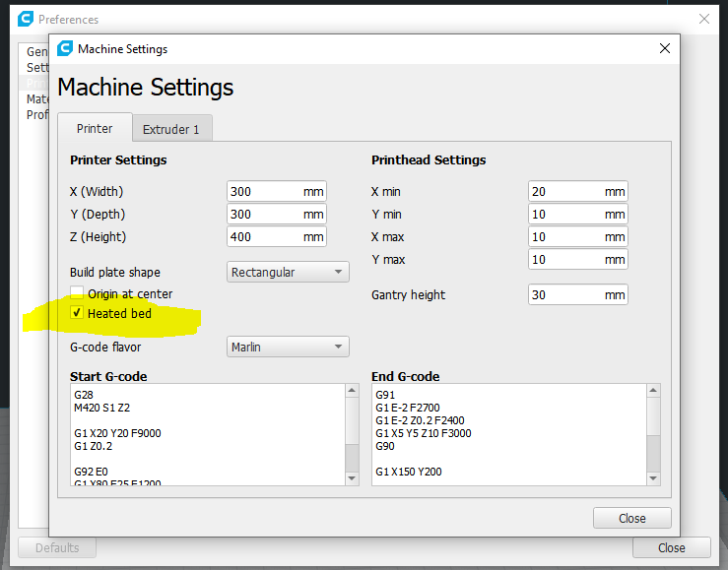
Task: Select highlighted Printers item in Preferences sidebar
Action: pos(34,83)
